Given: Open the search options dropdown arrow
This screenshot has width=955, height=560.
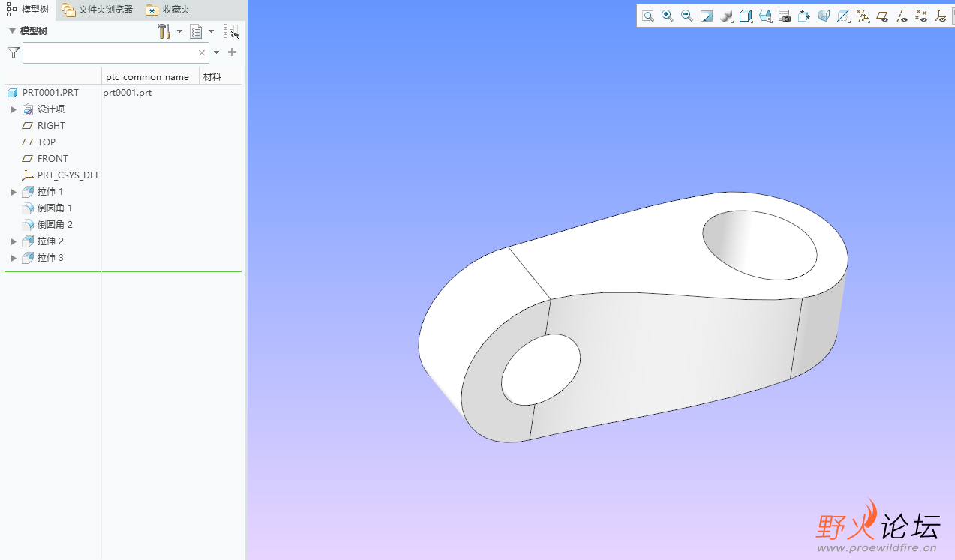Looking at the screenshot, I should [217, 52].
